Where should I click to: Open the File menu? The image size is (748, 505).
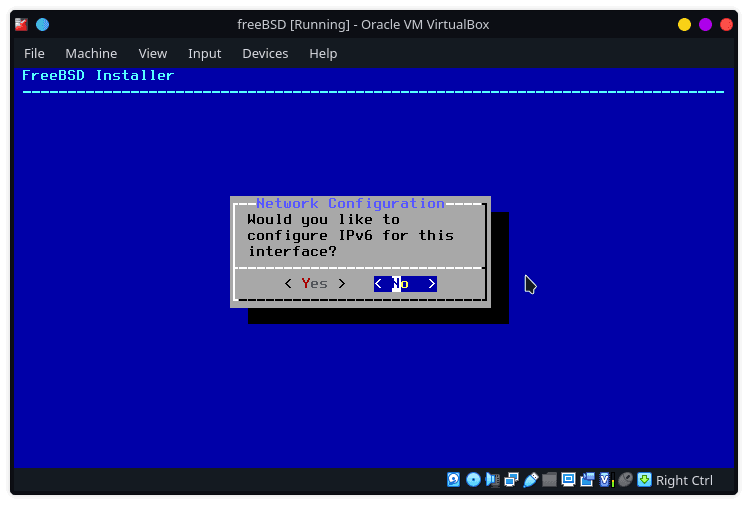34,53
